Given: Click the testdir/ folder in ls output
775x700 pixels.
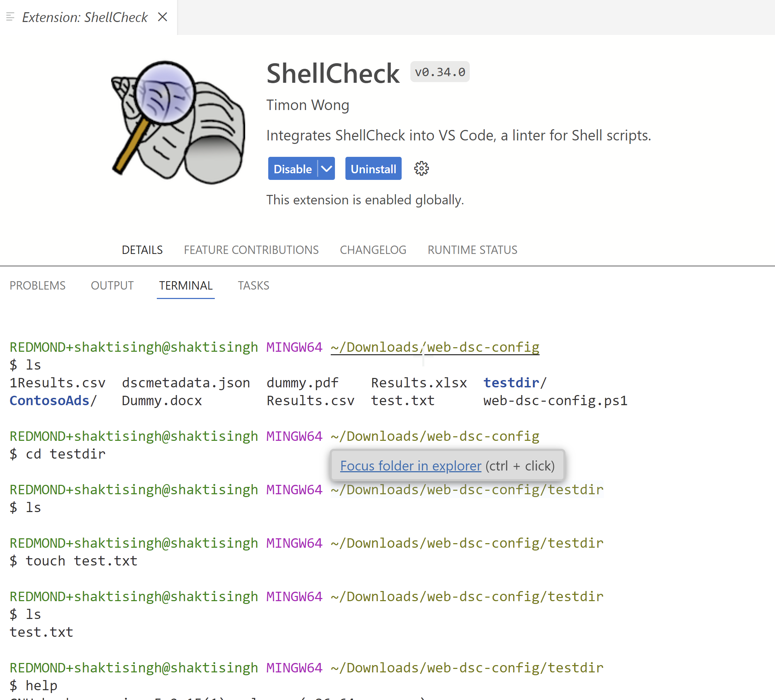Looking at the screenshot, I should [515, 383].
